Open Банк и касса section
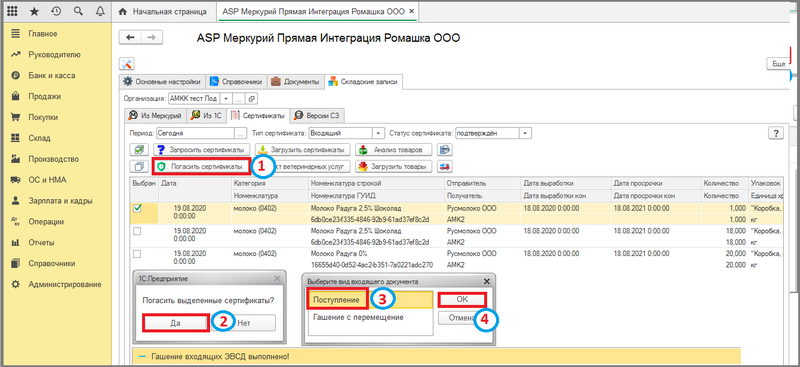 pyautogui.click(x=52, y=76)
